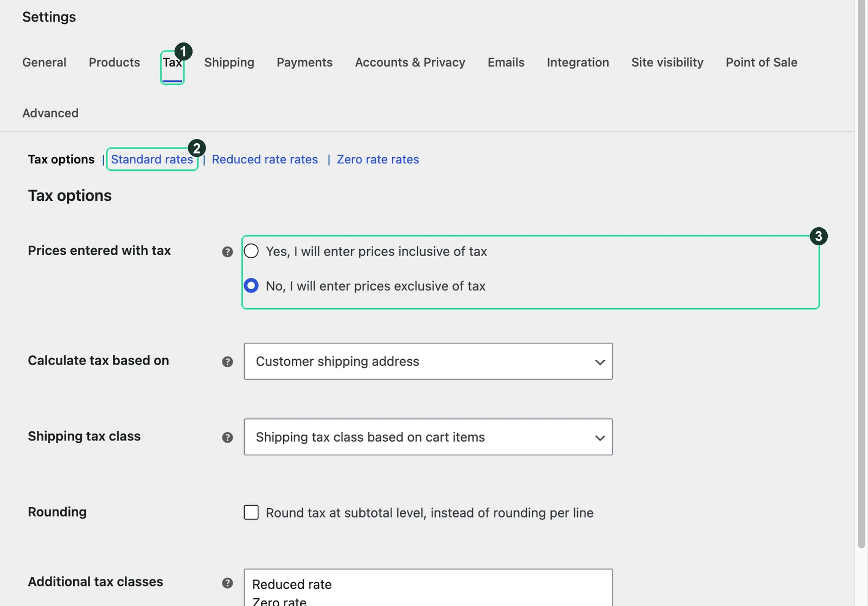Click the 'Round tax at subtotal level' label text
Viewport: 868px width, 606px height.
pos(430,513)
